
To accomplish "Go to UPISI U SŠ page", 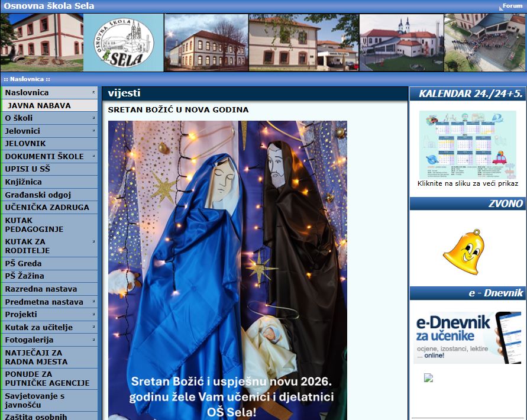I will click(28, 169).
